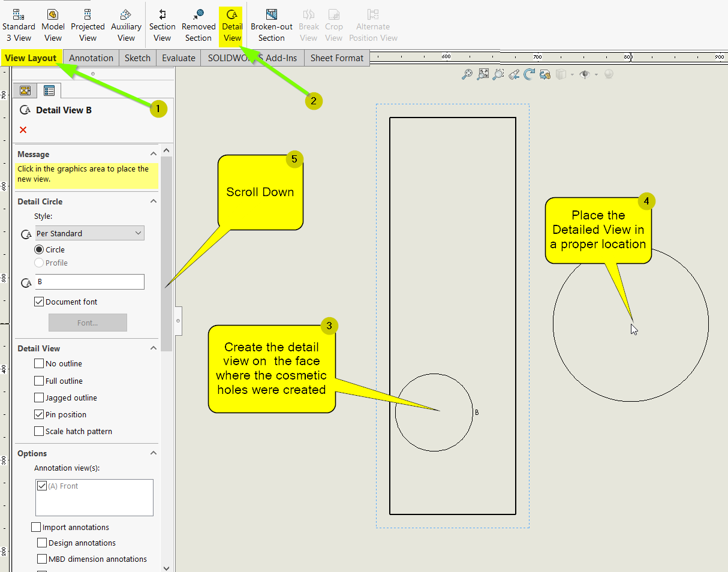Image resolution: width=728 pixels, height=572 pixels.
Task: Click the Standard 3 View tool
Action: point(19,25)
